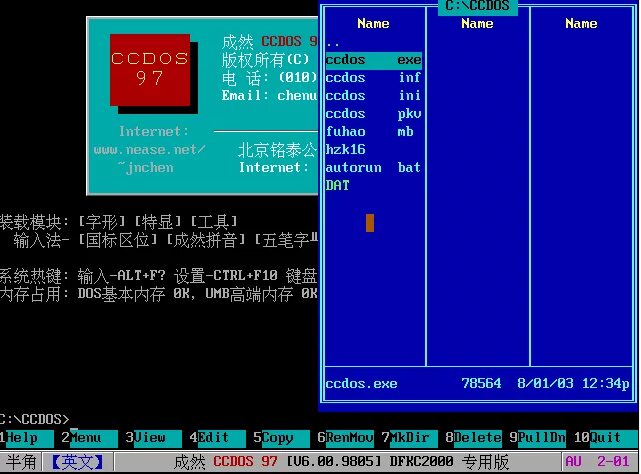This screenshot has height=474, width=641.
Task: Click the Email: chenu text line
Action: click(x=269, y=96)
